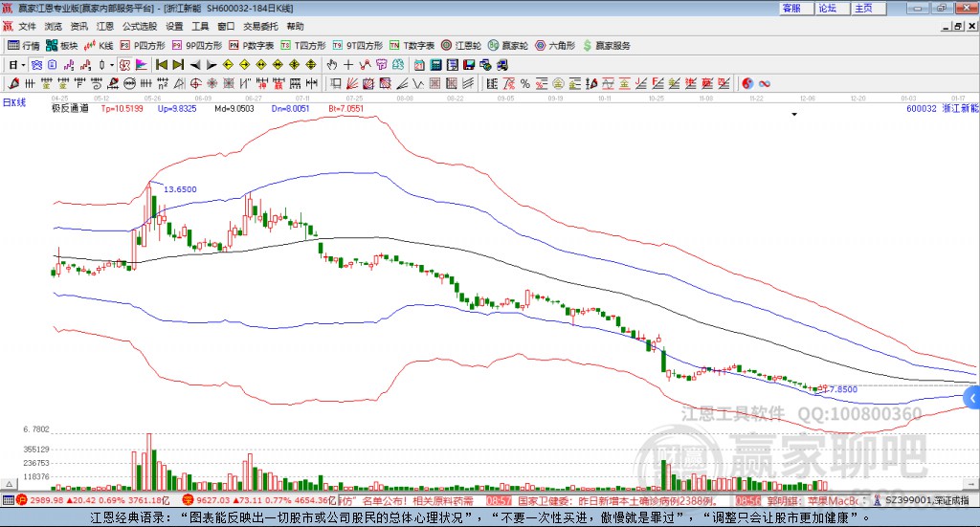
Task: Open the 设置 menu
Action: [x=174, y=26]
